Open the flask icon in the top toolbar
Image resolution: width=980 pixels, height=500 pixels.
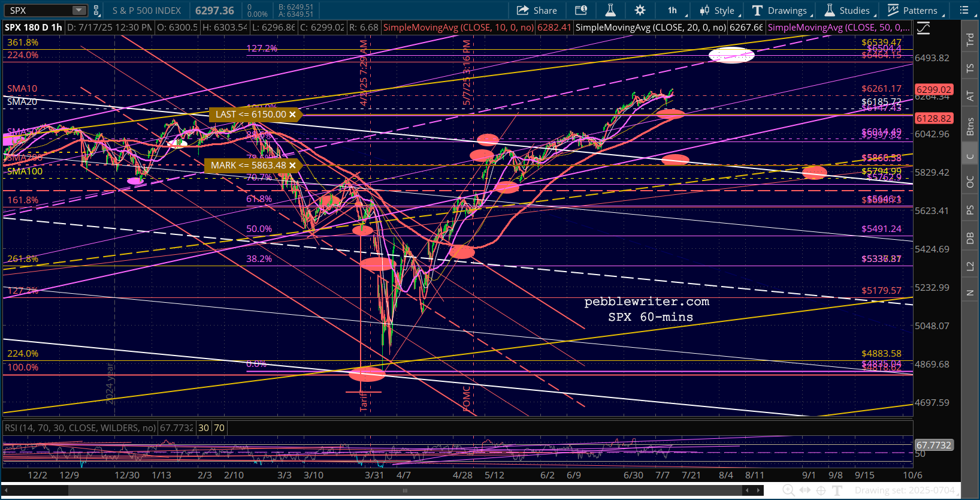click(x=610, y=10)
